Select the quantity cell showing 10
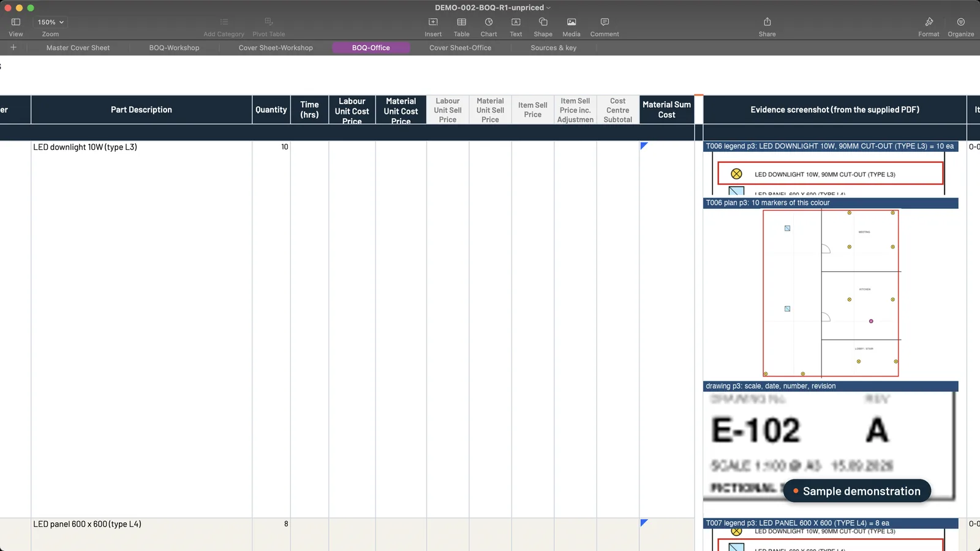 [x=271, y=329]
